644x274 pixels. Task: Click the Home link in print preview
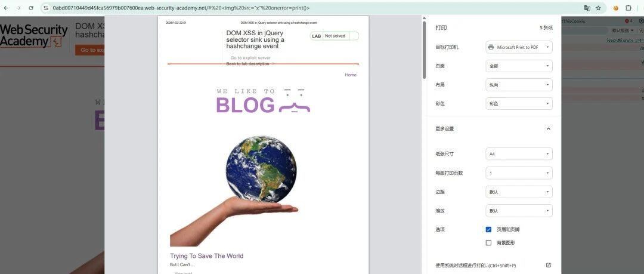pos(351,75)
